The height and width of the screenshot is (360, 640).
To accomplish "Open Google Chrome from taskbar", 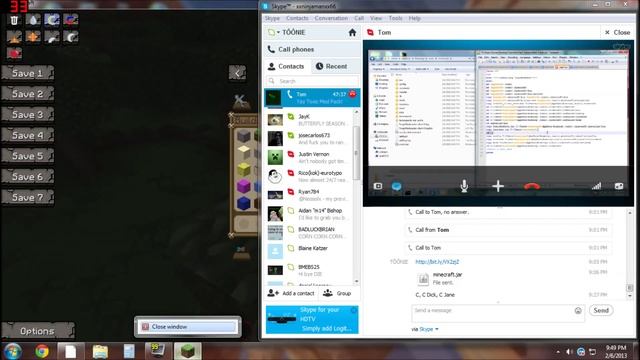I will (x=42, y=351).
